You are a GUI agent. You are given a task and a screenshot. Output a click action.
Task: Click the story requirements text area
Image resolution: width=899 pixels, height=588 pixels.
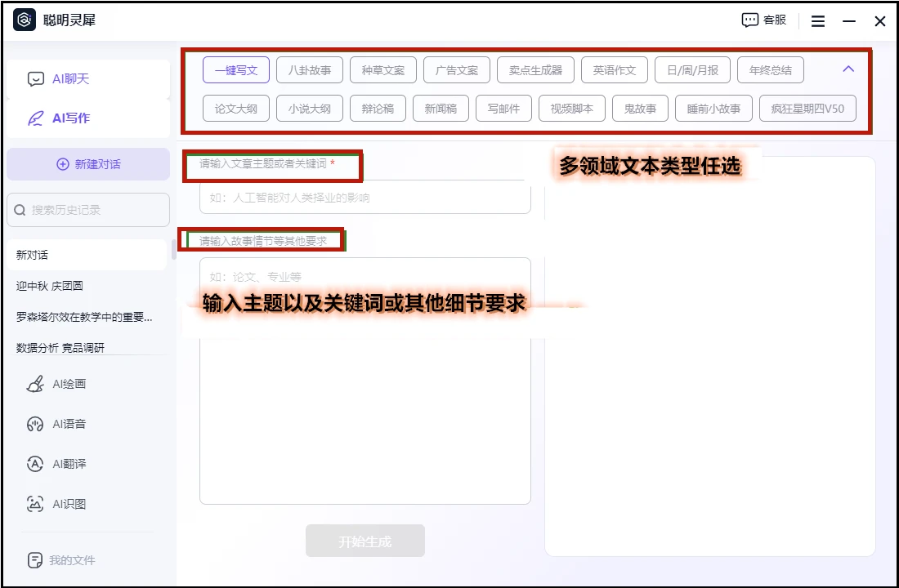click(x=365, y=381)
